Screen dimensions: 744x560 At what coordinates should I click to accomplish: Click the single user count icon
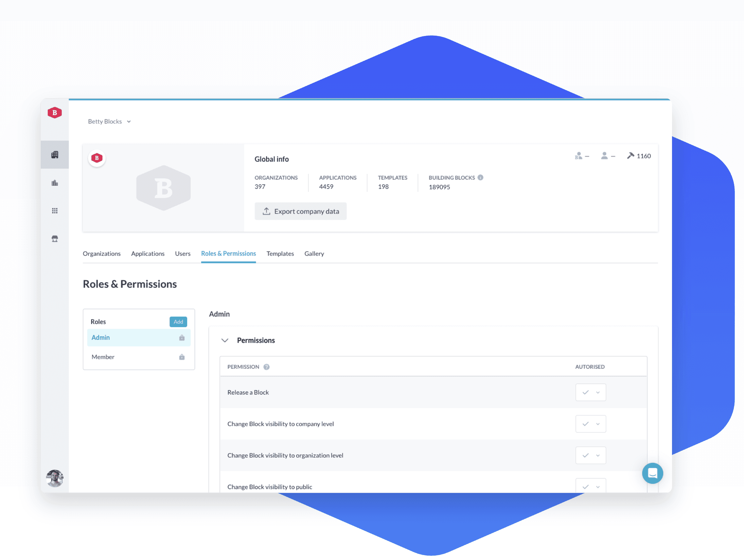[x=604, y=156]
